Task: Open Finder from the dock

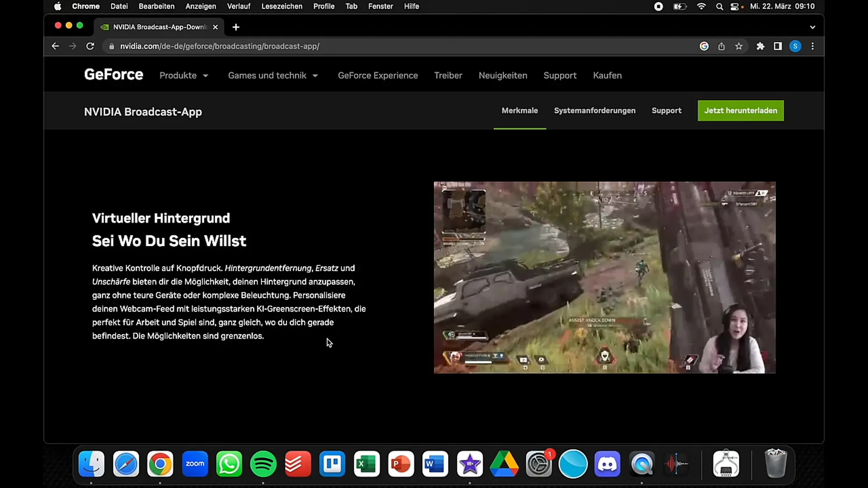Action: click(91, 464)
